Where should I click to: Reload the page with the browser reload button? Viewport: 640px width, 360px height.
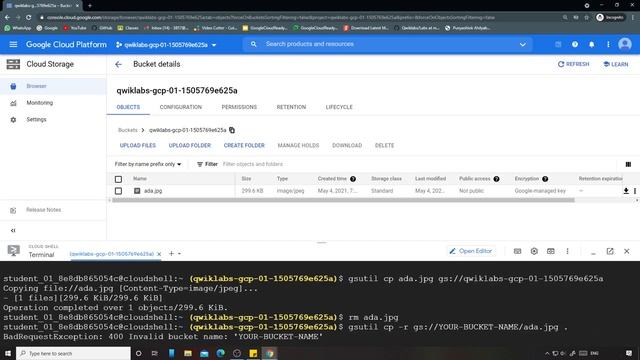[x=29, y=18]
